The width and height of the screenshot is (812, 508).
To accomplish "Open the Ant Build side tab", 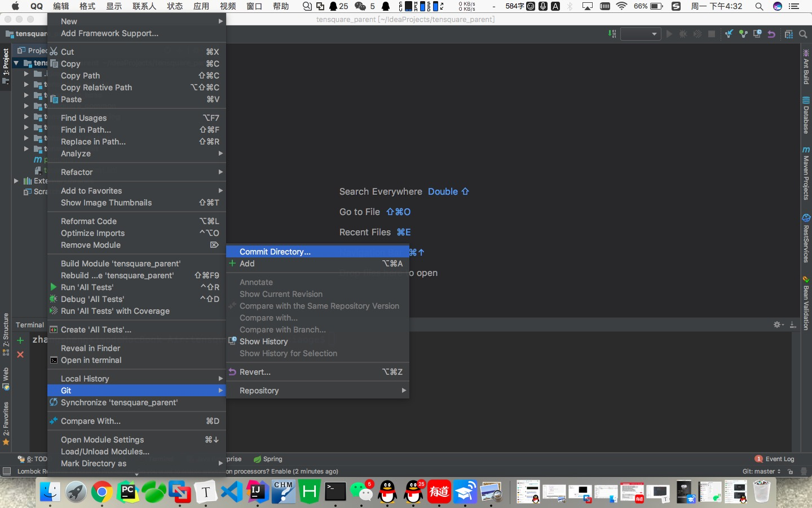I will [x=806, y=67].
